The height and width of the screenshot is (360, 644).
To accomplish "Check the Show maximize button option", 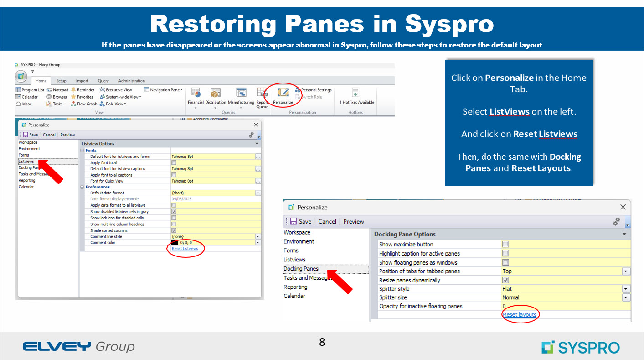I will point(505,244).
